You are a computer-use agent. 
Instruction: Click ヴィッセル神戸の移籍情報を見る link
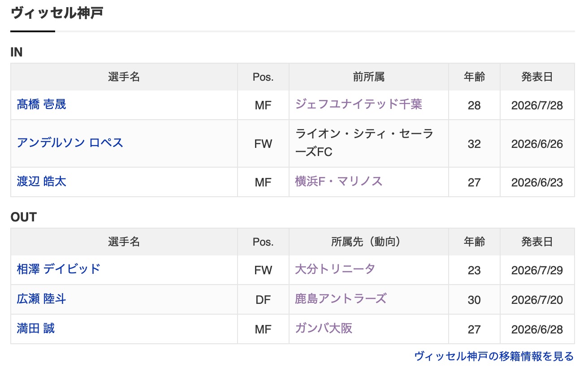494,356
